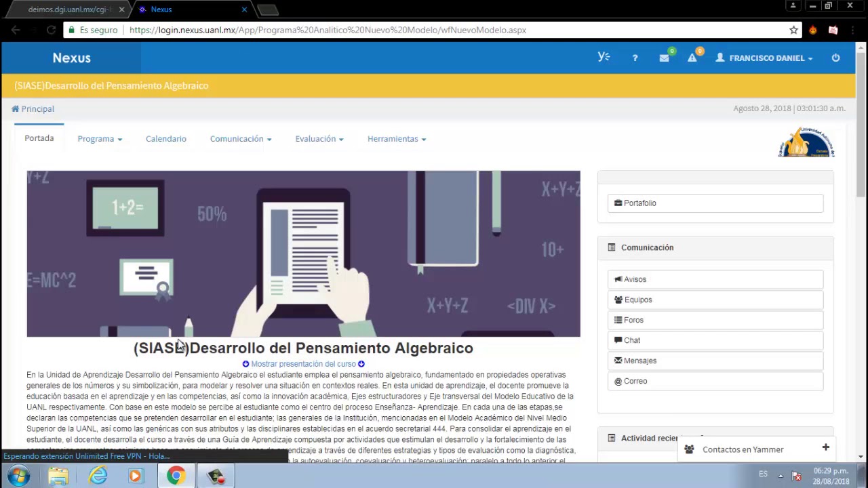Click the power logout icon
The image size is (868, 488).
(x=835, y=58)
